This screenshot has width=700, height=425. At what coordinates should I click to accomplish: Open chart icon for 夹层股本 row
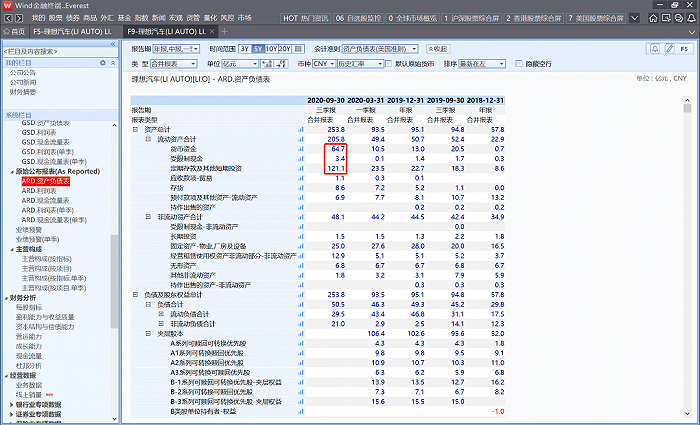(300, 333)
